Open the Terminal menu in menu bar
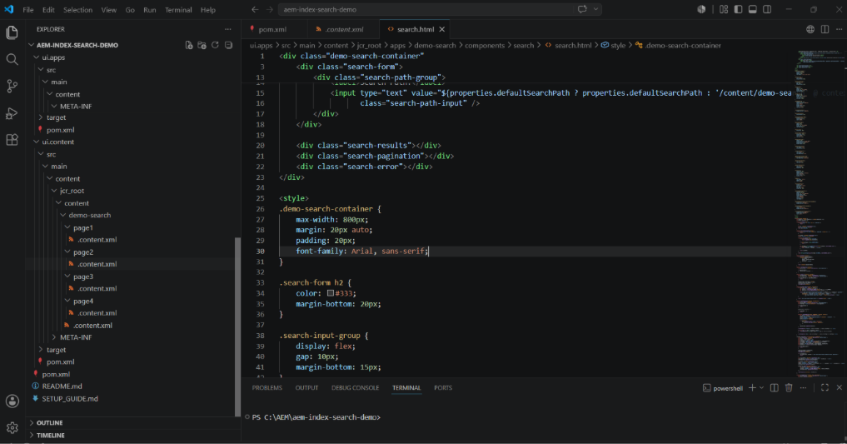The image size is (847, 444). coord(178,10)
